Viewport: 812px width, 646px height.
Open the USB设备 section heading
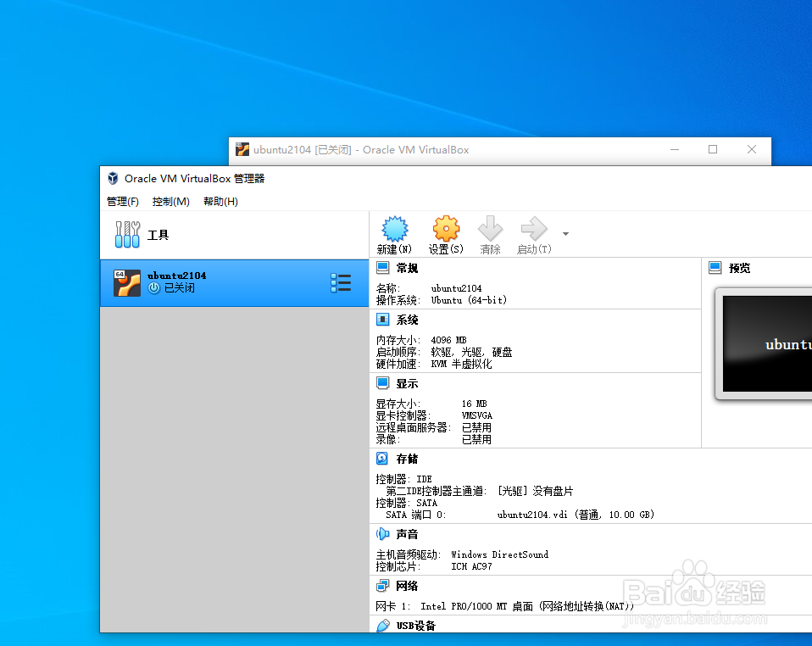[416, 626]
